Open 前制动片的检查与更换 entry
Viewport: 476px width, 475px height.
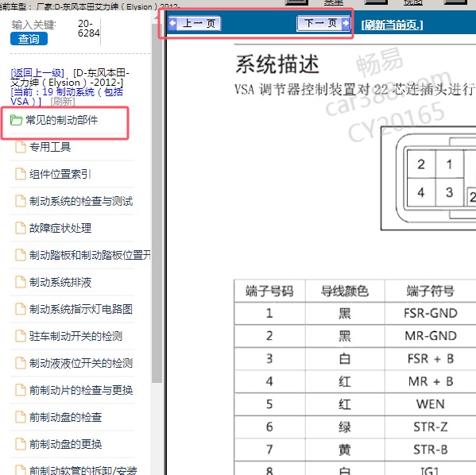click(x=81, y=390)
